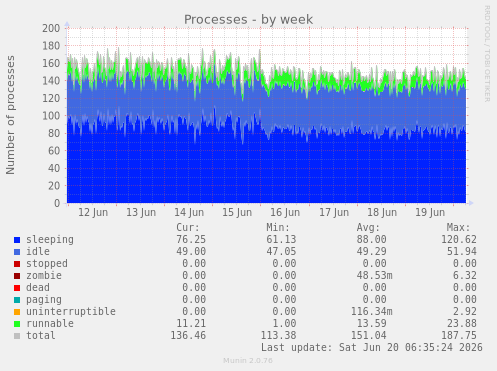Image resolution: width=497 pixels, height=371 pixels.
Task: Click the '12 Jun' x-axis label
Action: [93, 212]
